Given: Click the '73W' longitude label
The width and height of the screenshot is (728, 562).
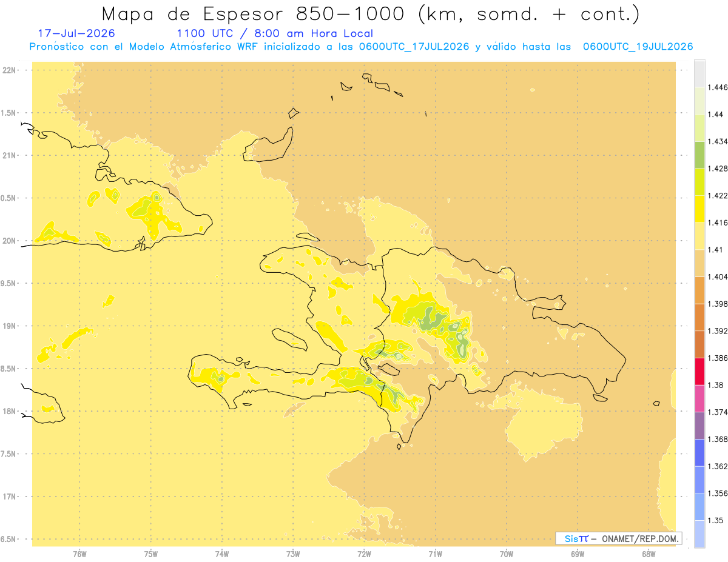Looking at the screenshot, I should coord(293,554).
